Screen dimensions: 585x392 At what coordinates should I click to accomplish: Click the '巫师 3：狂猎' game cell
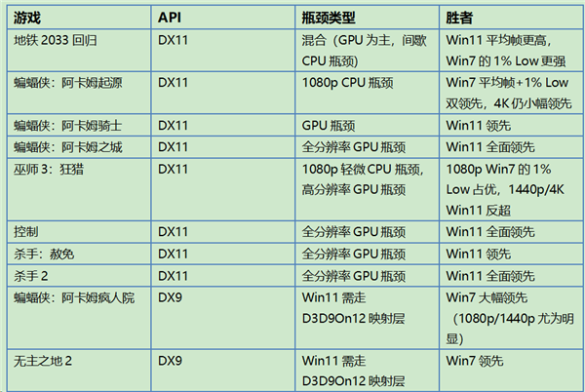click(79, 189)
